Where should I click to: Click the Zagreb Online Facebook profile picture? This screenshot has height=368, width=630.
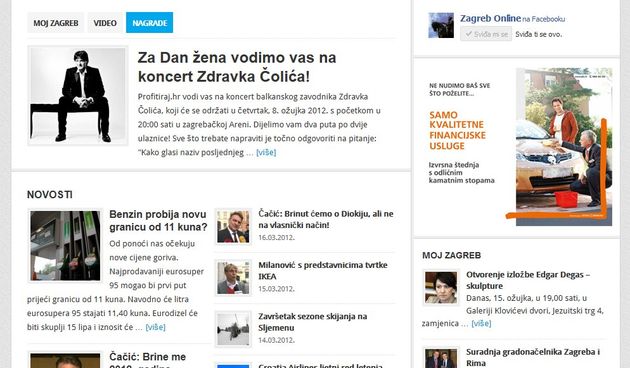(x=441, y=25)
